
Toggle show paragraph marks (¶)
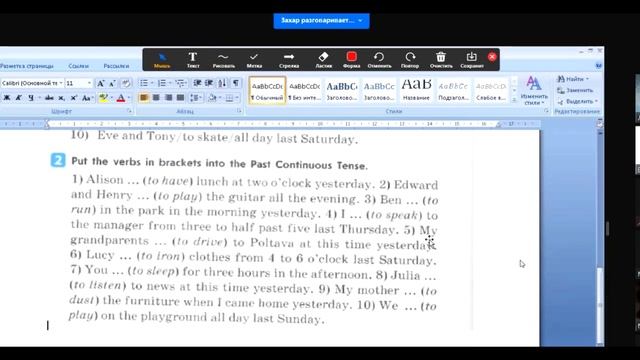click(236, 83)
